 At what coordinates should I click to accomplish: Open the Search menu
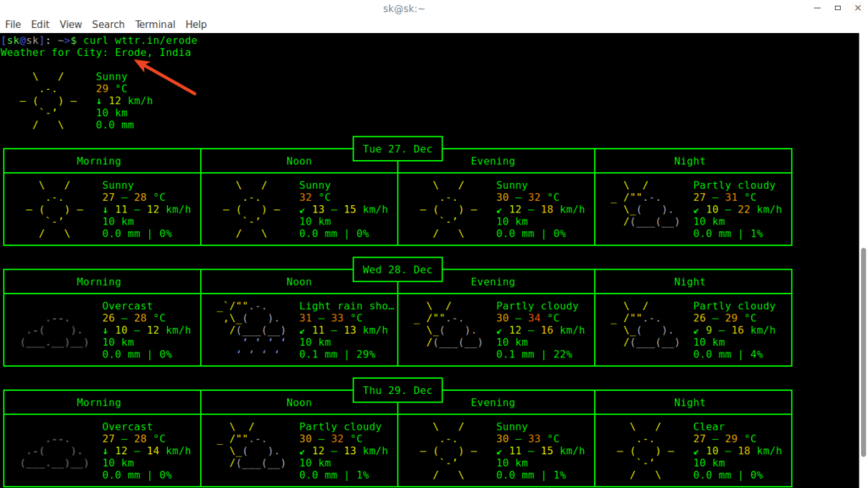[x=108, y=24]
